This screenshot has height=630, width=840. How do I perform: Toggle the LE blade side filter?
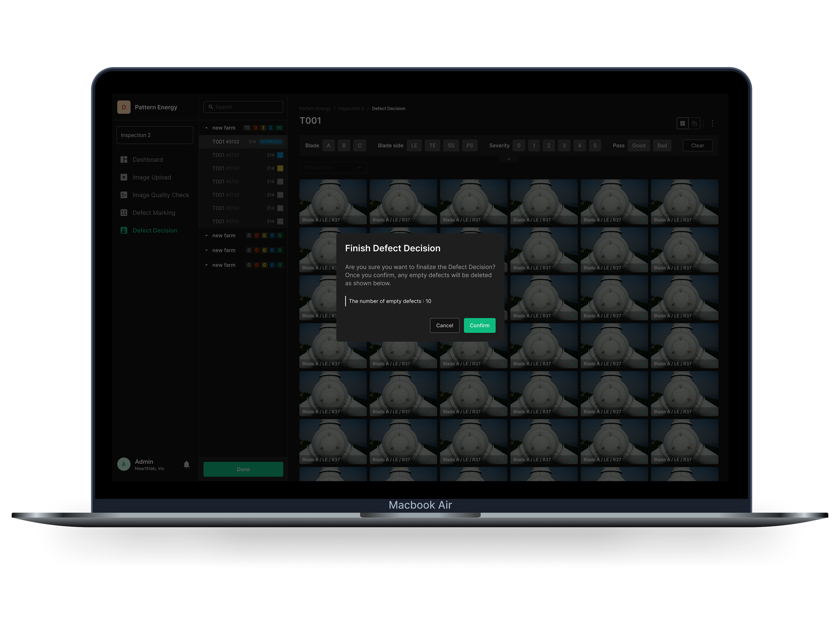(414, 145)
